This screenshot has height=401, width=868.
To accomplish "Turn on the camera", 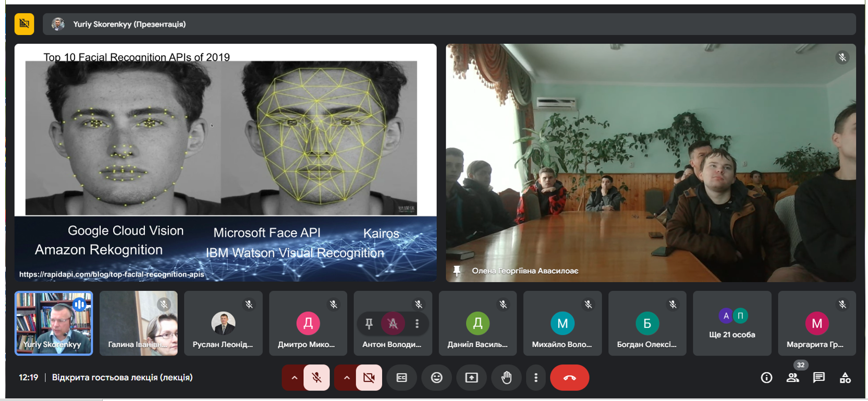I will [369, 378].
